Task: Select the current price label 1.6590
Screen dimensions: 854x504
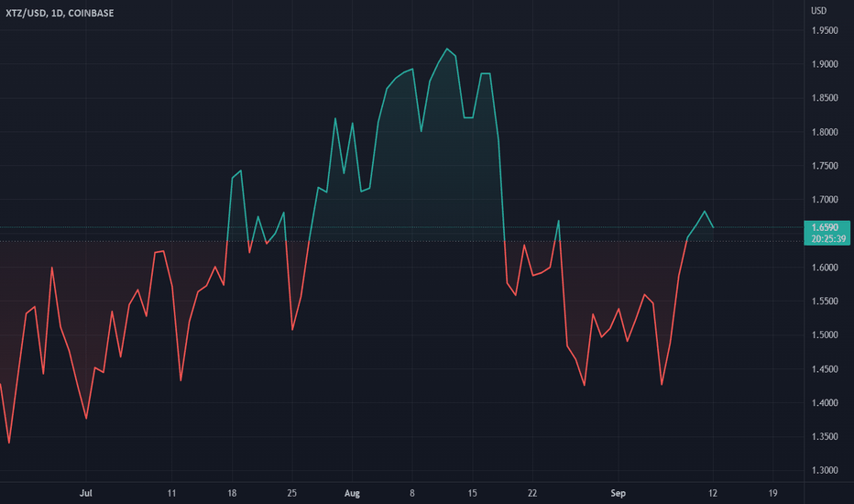Action: (x=825, y=228)
